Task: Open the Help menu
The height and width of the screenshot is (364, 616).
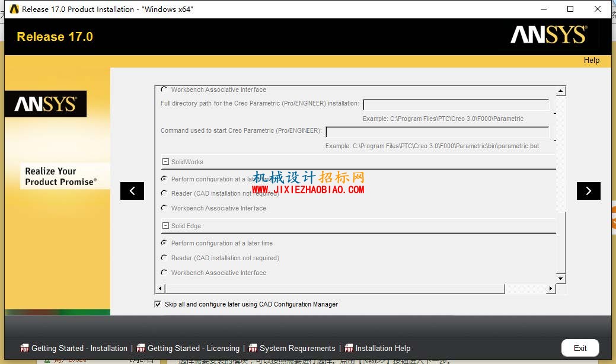Action: [591, 60]
